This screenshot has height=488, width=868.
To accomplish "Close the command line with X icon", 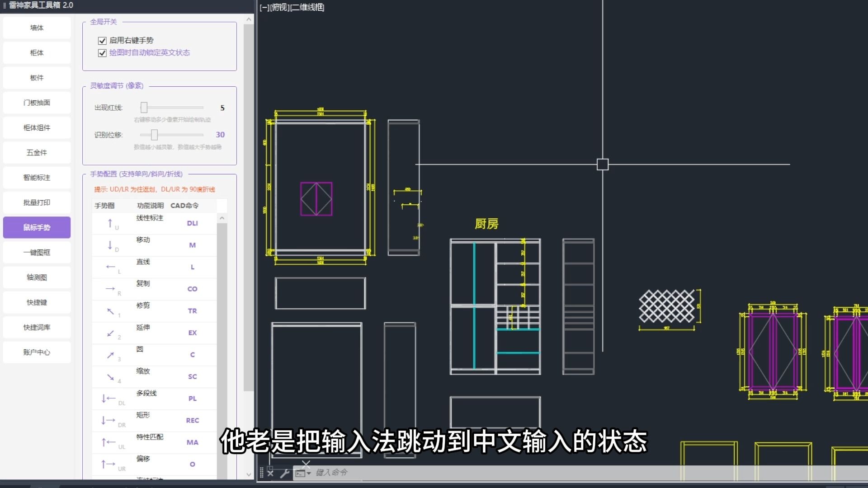I will (270, 473).
